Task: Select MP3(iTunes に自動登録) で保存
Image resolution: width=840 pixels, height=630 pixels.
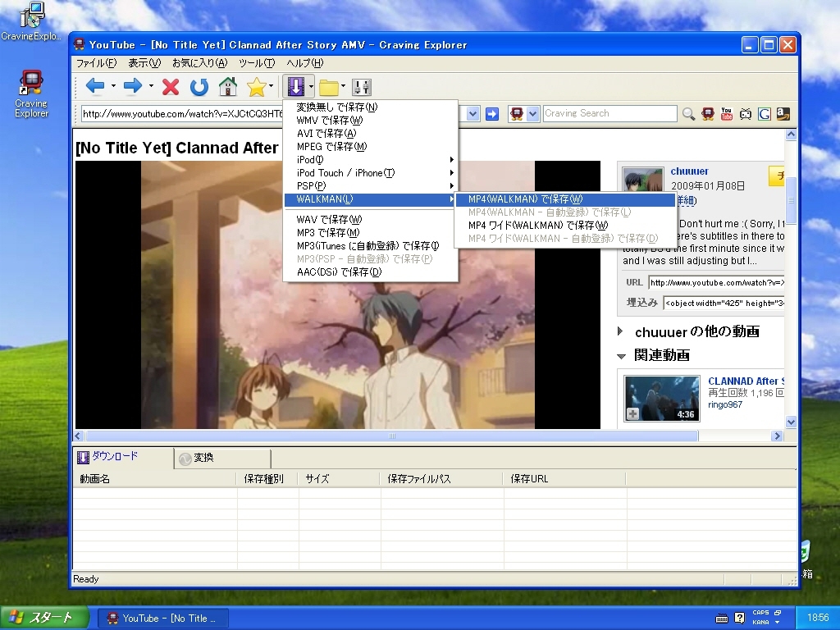Action: click(370, 246)
